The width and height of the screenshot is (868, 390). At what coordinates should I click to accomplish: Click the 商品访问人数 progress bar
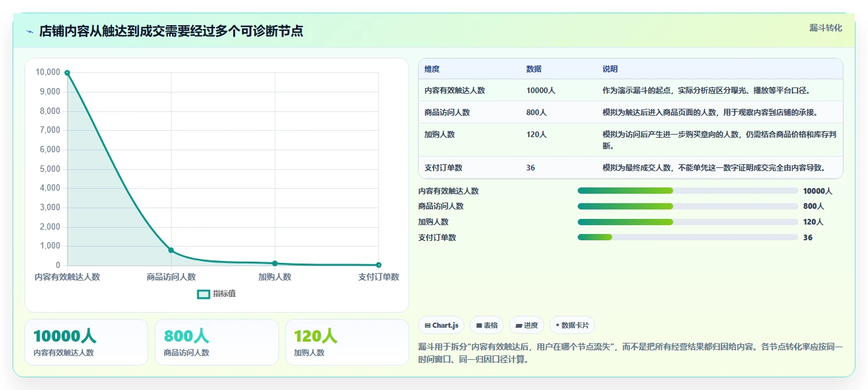pyautogui.click(x=688, y=206)
